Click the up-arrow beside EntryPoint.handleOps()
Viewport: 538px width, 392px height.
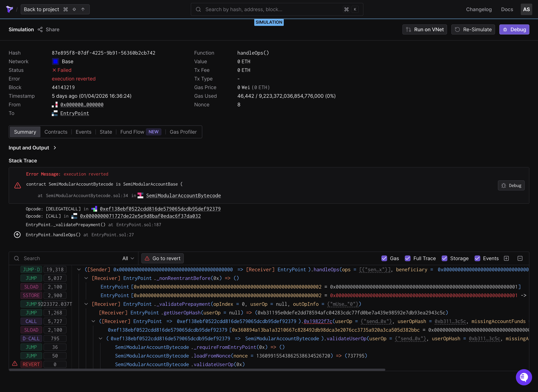[x=17, y=235]
